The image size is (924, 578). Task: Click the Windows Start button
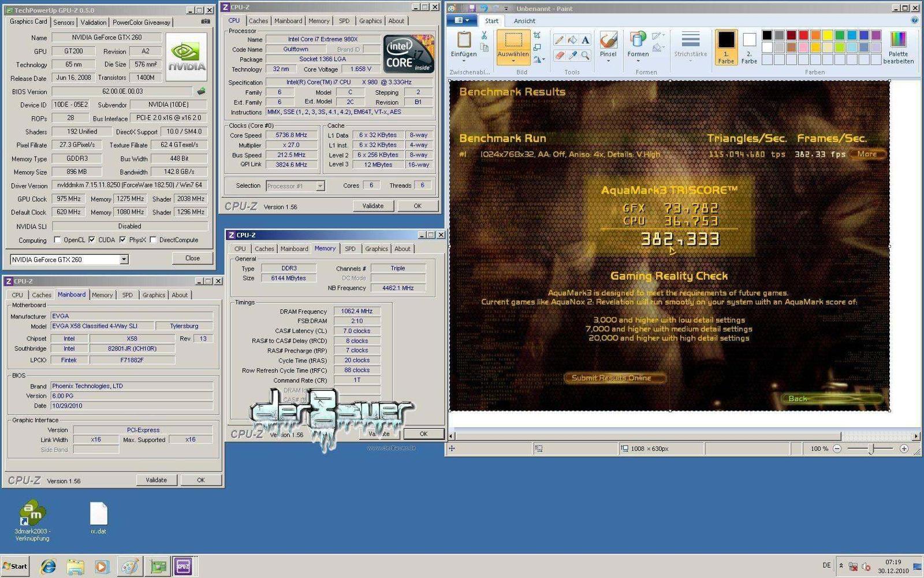click(15, 566)
